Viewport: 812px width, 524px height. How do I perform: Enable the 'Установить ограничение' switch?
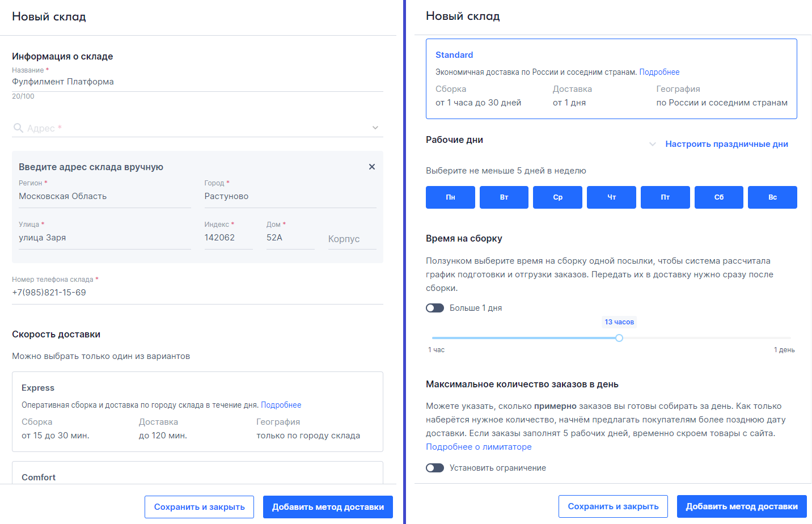pos(435,468)
